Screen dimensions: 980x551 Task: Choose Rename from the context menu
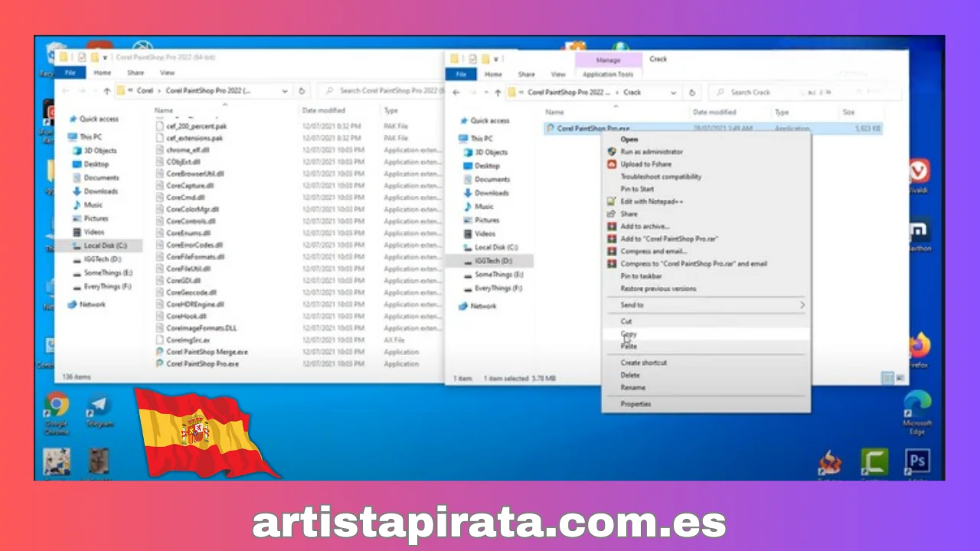pyautogui.click(x=632, y=387)
